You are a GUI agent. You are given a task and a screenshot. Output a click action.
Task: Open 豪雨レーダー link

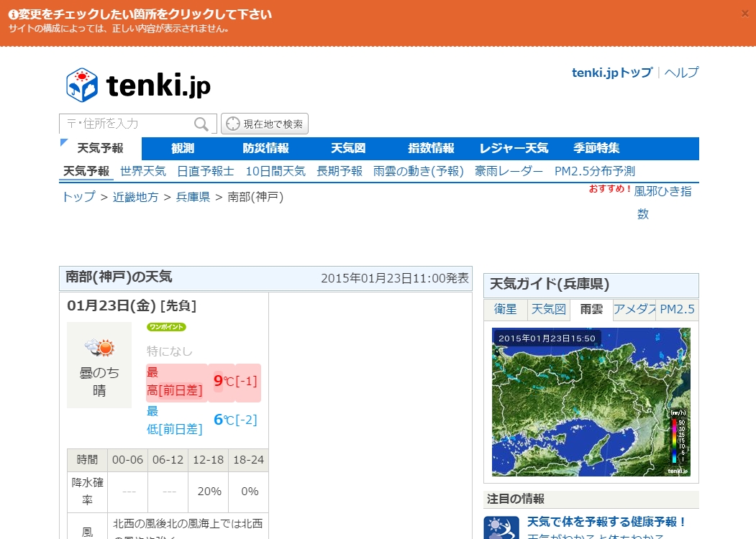509,172
